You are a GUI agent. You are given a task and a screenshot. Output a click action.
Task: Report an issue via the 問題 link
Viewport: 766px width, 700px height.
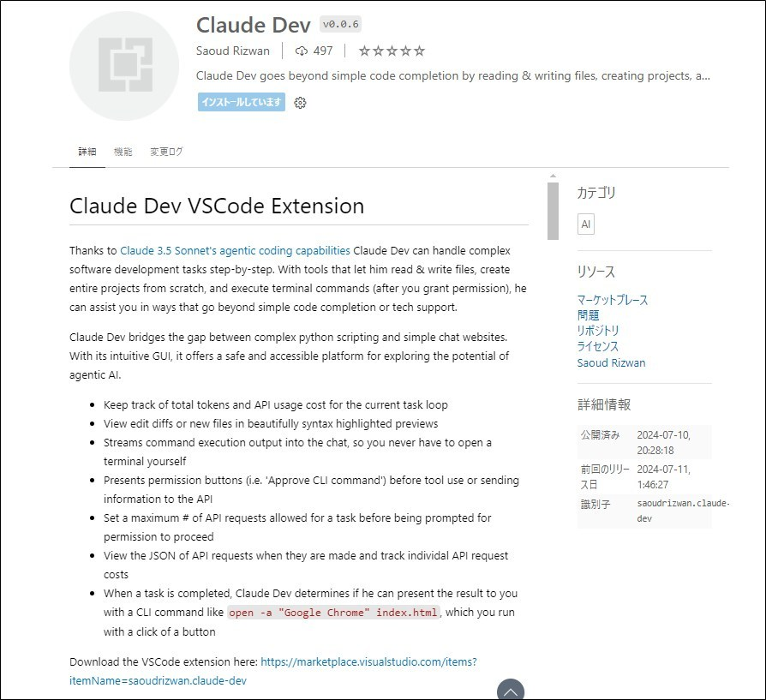point(588,314)
